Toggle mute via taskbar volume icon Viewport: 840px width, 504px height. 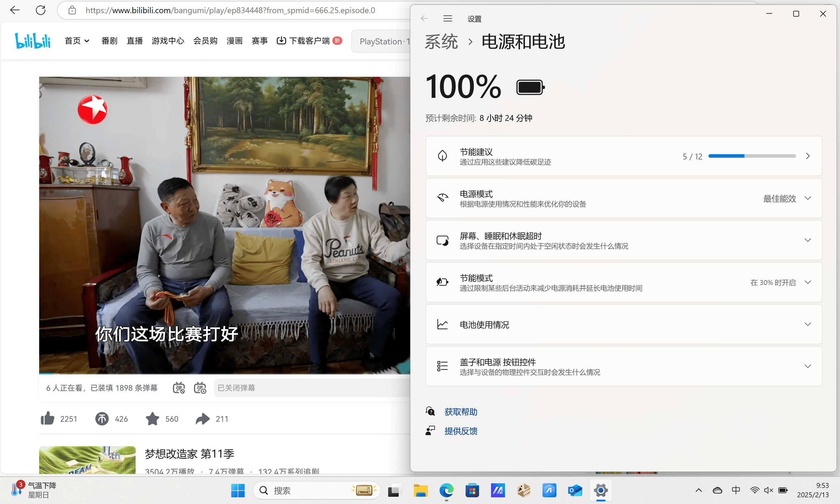point(768,490)
